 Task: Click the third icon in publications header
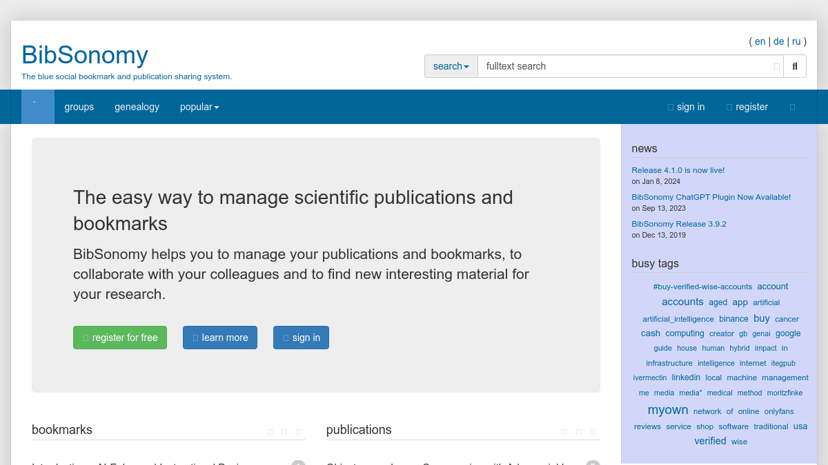click(x=592, y=432)
